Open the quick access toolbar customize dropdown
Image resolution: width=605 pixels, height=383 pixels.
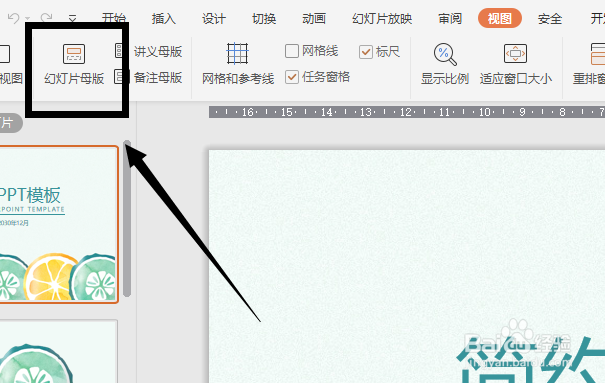point(72,19)
